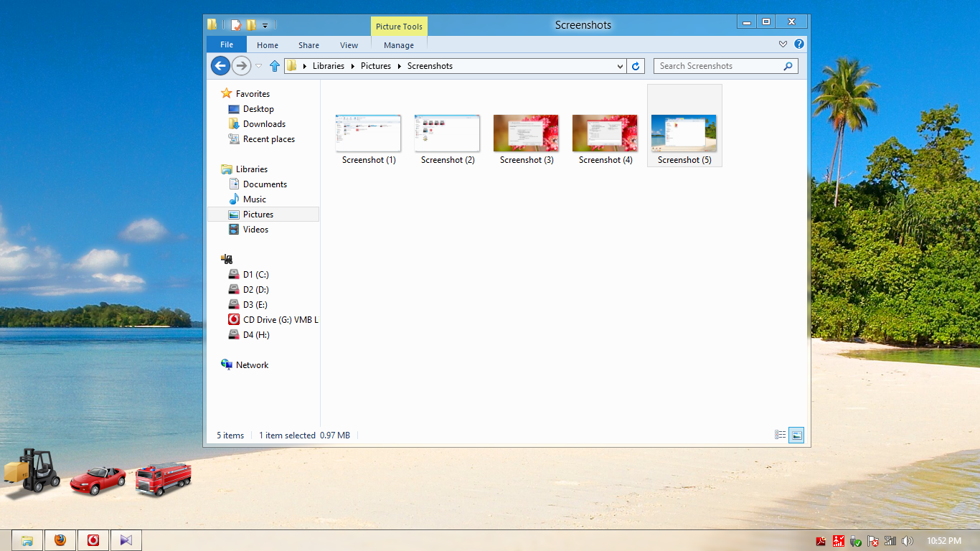Click the Back navigation arrow
The height and width of the screenshot is (551, 980).
pyautogui.click(x=220, y=65)
